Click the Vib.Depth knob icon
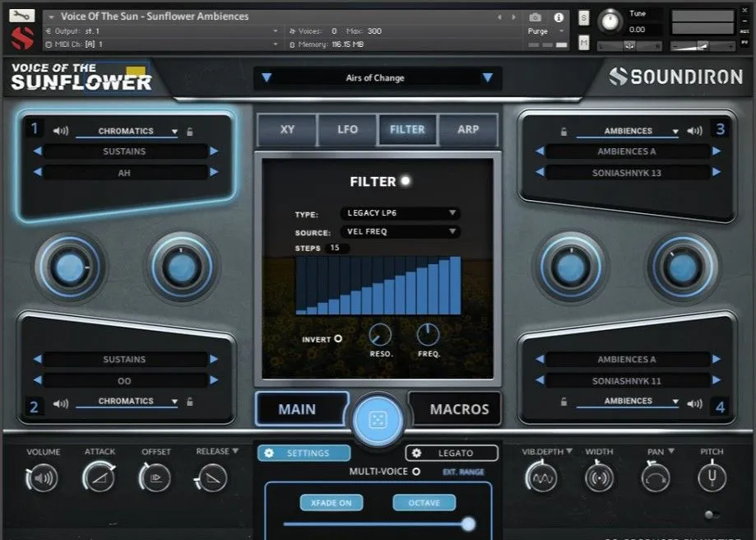 (542, 477)
